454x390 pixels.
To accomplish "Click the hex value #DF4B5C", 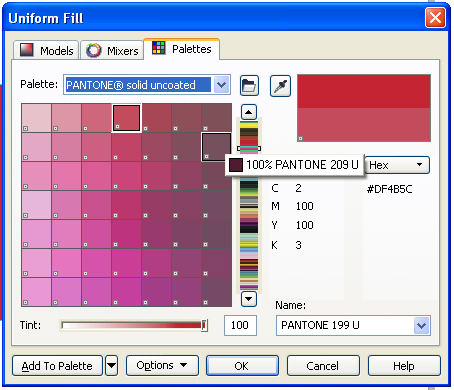I will pos(389,189).
